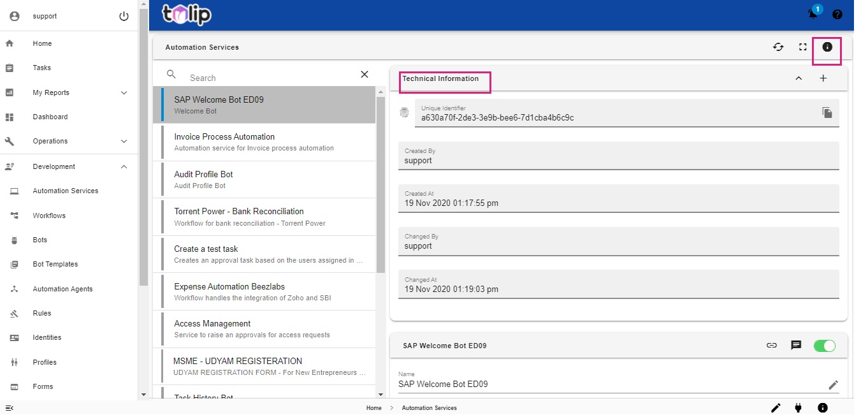Click the refresh sync icon
The width and height of the screenshot is (868, 417).
(x=778, y=47)
